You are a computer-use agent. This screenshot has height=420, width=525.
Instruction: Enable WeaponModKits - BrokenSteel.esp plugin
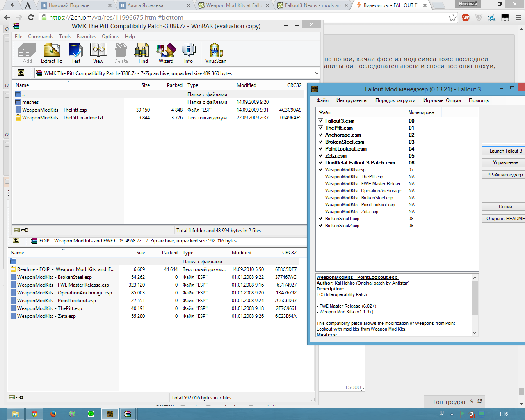tap(321, 198)
